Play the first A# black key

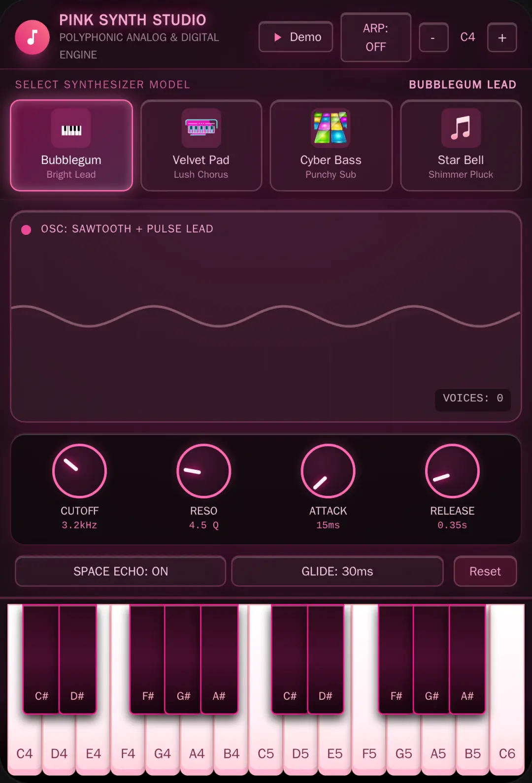(x=219, y=660)
